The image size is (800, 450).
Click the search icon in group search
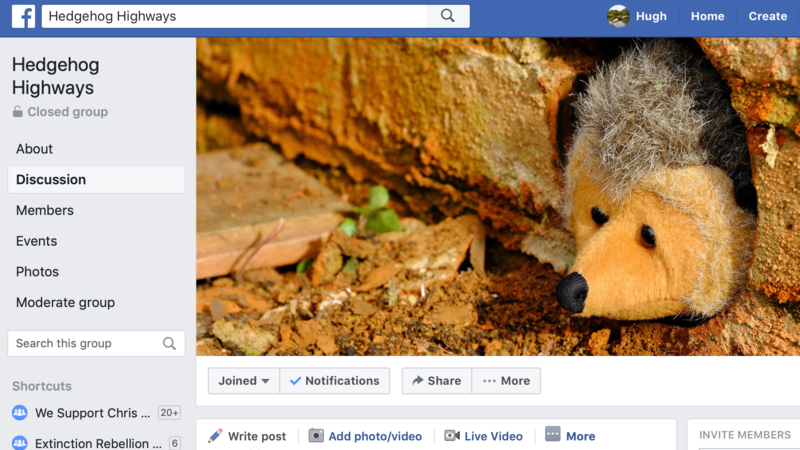coord(170,343)
